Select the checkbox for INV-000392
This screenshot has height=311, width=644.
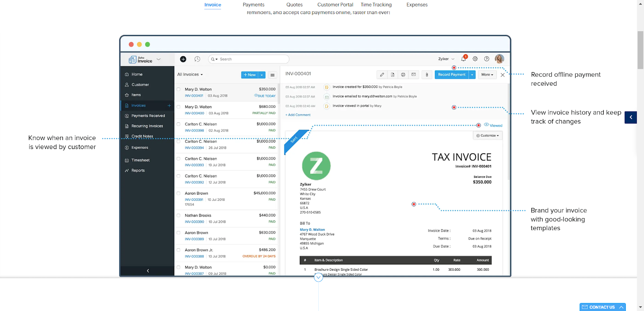click(x=178, y=176)
